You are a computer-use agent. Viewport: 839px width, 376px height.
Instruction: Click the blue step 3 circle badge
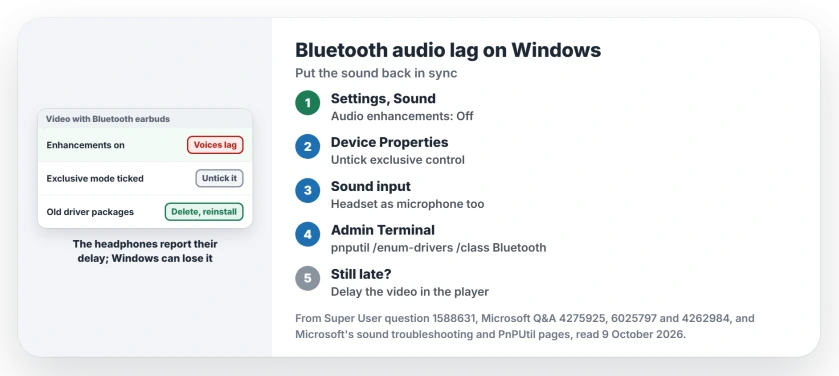(x=308, y=190)
